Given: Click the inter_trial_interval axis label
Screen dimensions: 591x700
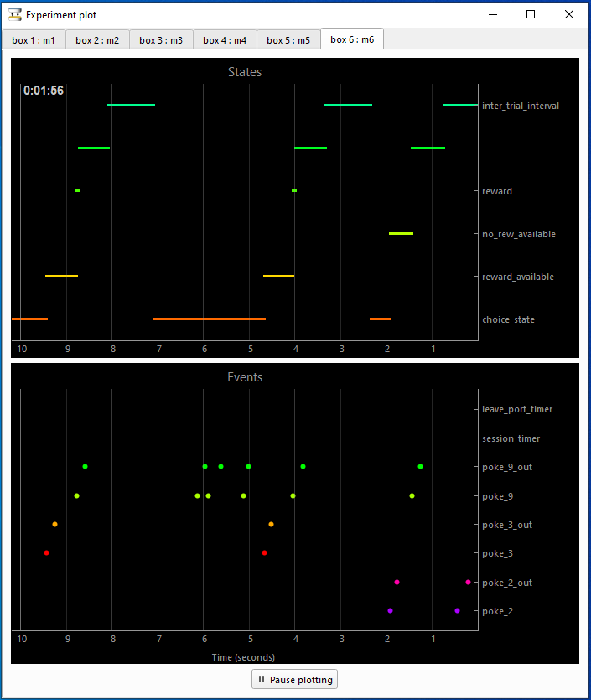Looking at the screenshot, I should tap(521, 106).
